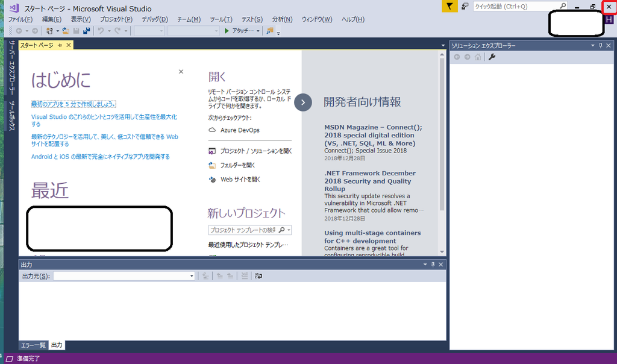This screenshot has width=617, height=364.
Task: Close the Solution Explorer panel
Action: 609,46
